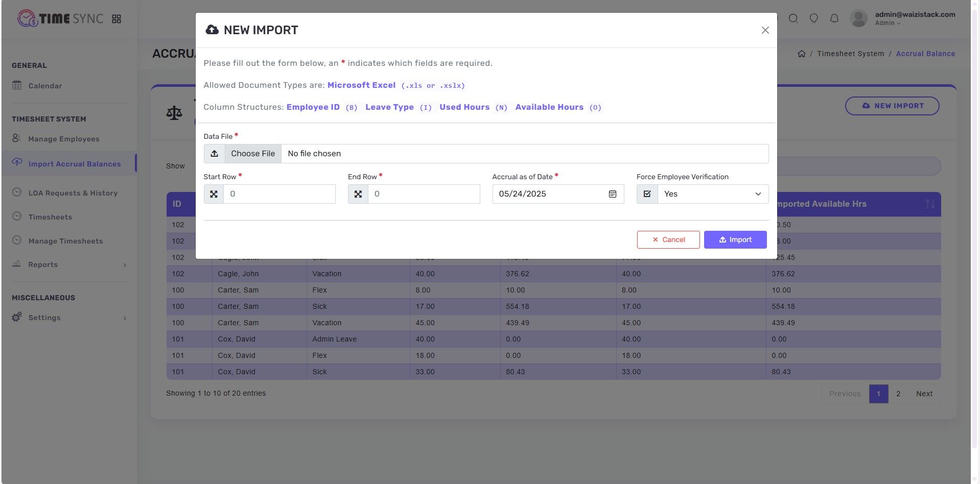The width and height of the screenshot is (980, 484).
Task: Click the home icon in breadcrumb
Action: coord(801,54)
